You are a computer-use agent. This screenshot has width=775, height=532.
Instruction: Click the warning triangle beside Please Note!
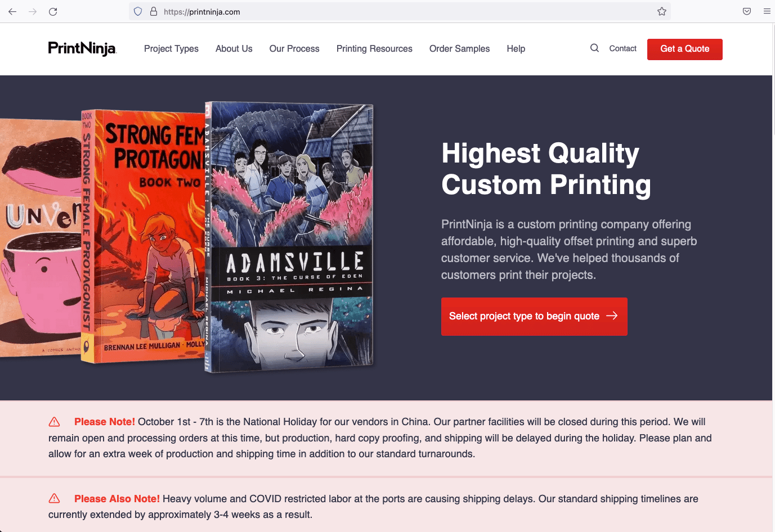point(55,422)
